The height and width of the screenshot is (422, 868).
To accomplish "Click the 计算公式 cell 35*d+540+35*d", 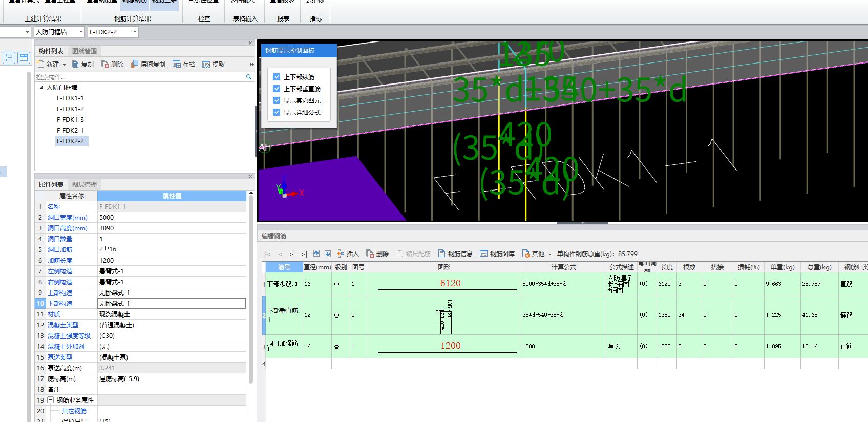I will pyautogui.click(x=563, y=315).
